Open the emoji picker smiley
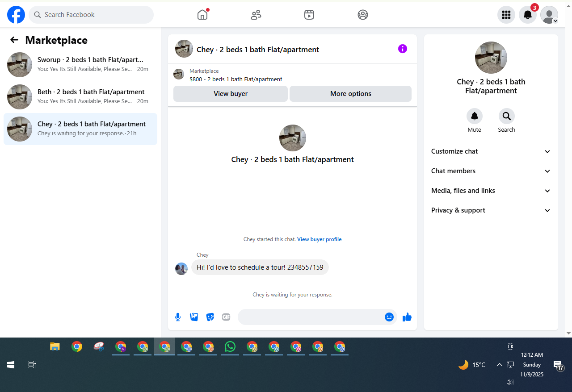The height and width of the screenshot is (392, 572). pyautogui.click(x=389, y=317)
